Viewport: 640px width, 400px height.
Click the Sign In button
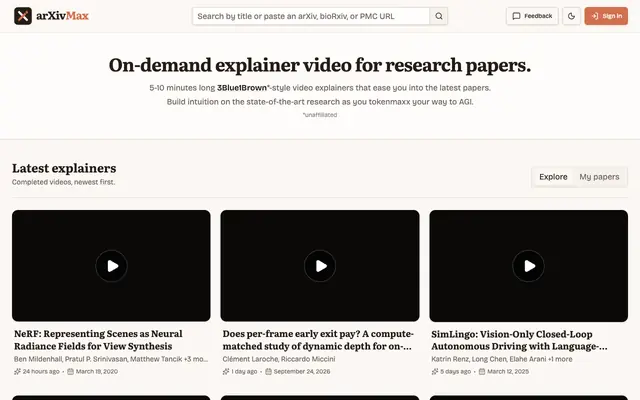point(606,16)
